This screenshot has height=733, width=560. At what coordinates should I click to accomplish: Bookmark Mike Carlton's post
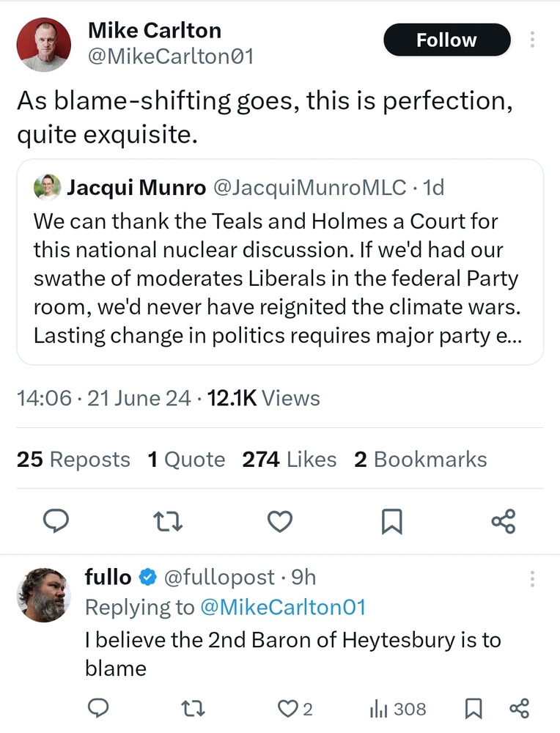tap(391, 521)
